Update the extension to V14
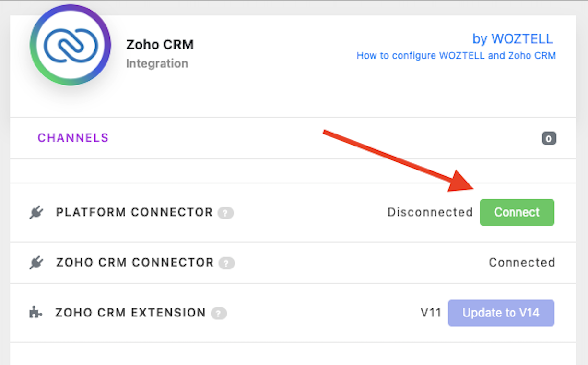This screenshot has width=588, height=365. pyautogui.click(x=501, y=313)
